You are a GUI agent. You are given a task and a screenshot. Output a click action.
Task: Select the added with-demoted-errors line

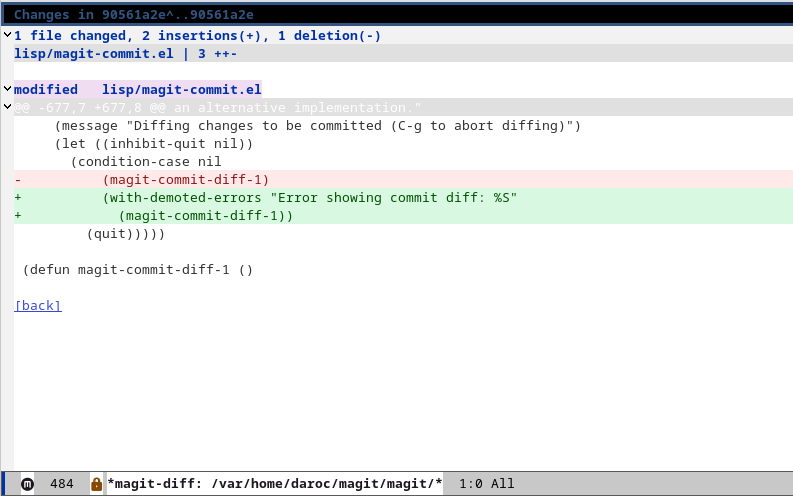point(309,198)
